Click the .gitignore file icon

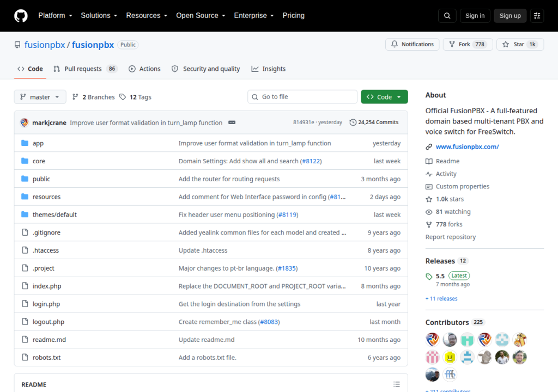(25, 232)
